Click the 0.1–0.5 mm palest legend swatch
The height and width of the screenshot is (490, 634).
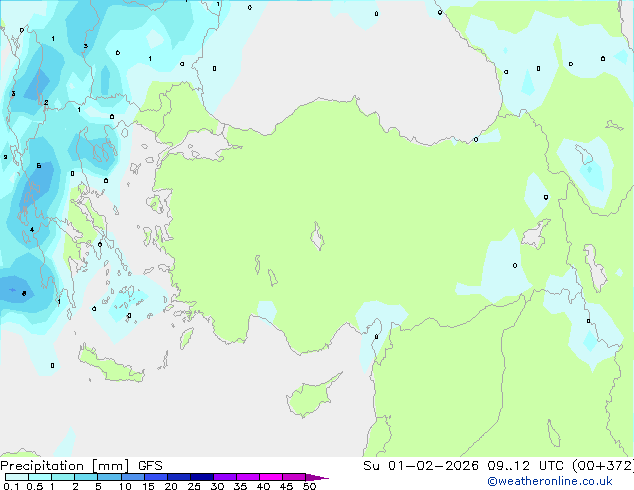[17, 477]
